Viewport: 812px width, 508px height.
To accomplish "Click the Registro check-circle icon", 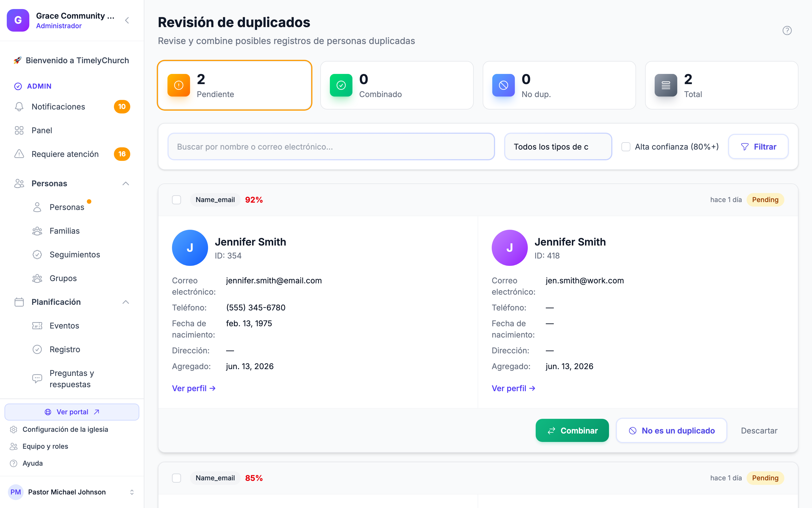I will click(x=37, y=349).
